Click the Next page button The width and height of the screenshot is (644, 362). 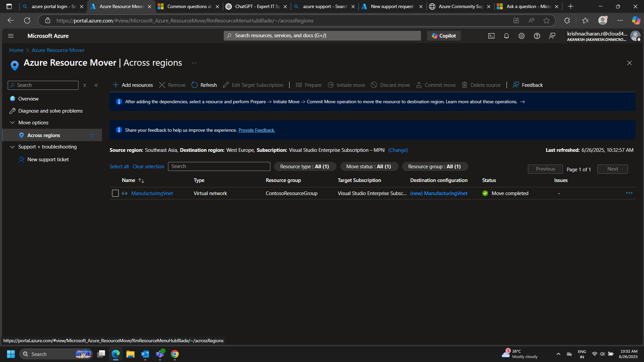pyautogui.click(x=612, y=169)
